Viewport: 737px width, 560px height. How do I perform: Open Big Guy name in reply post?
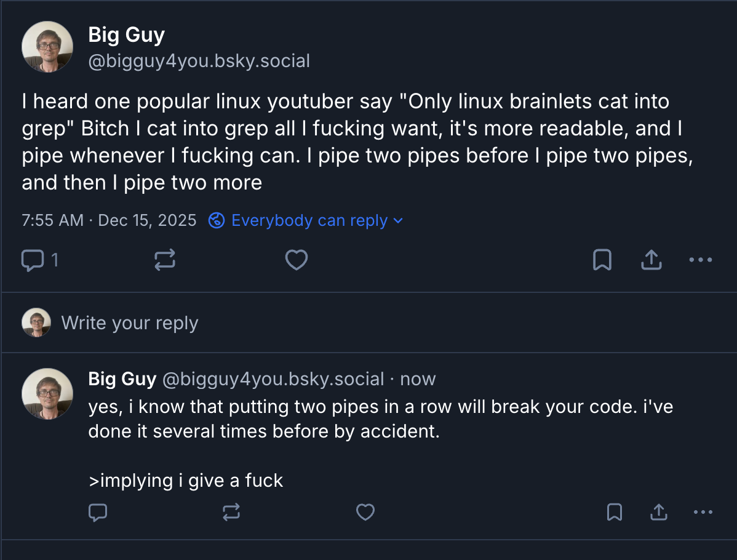point(122,379)
